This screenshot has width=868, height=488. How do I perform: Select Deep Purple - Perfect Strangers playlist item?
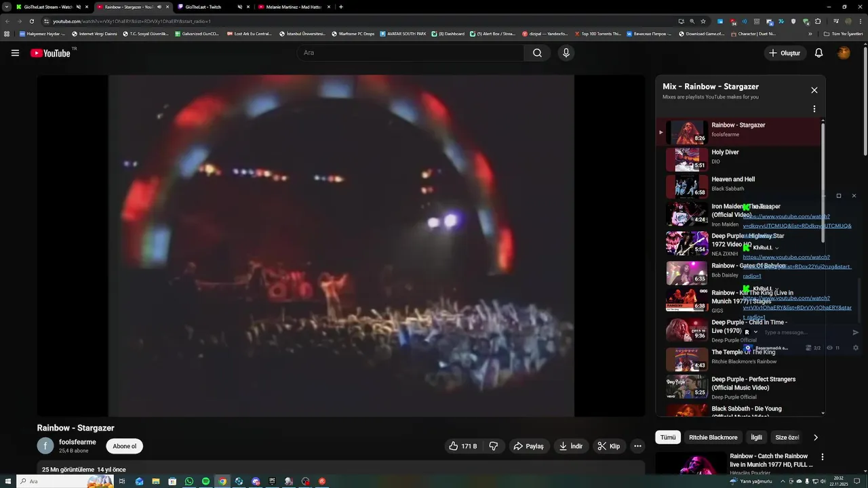(x=739, y=388)
